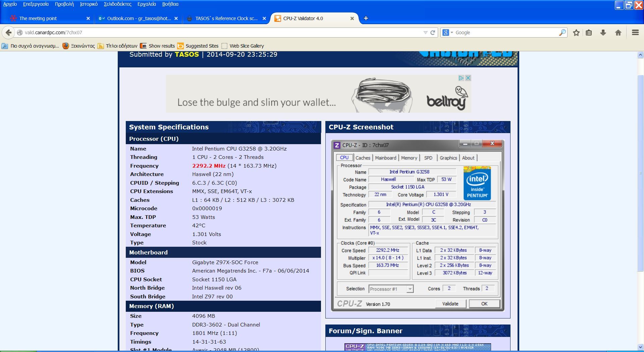Image resolution: width=644 pixels, height=352 pixels.
Task: Click the 14-31-31-63 timings value
Action: [209, 342]
